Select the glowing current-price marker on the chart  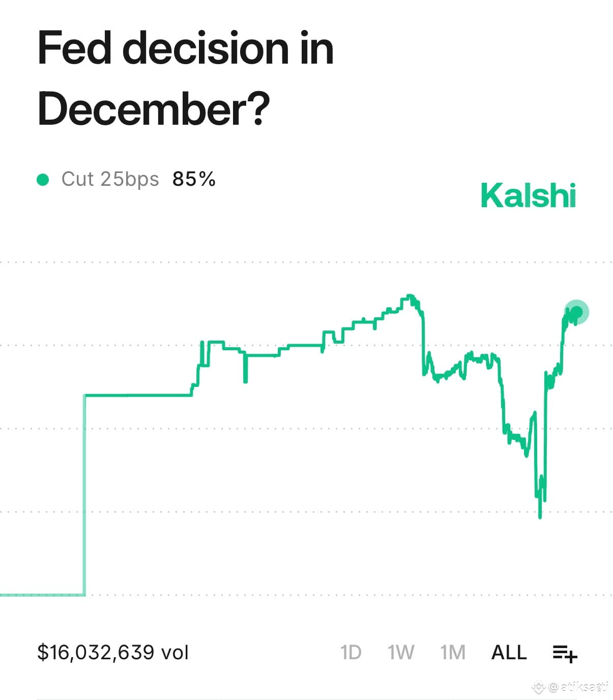(x=576, y=312)
